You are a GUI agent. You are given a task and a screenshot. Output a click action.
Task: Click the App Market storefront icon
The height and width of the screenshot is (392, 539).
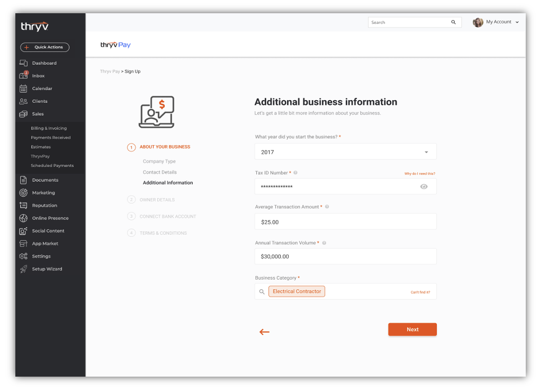[23, 244]
